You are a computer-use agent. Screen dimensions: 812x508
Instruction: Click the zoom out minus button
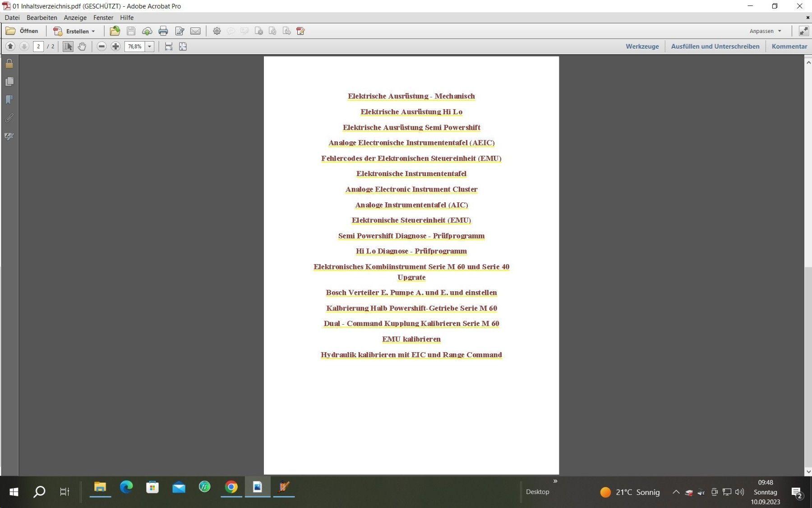(101, 47)
